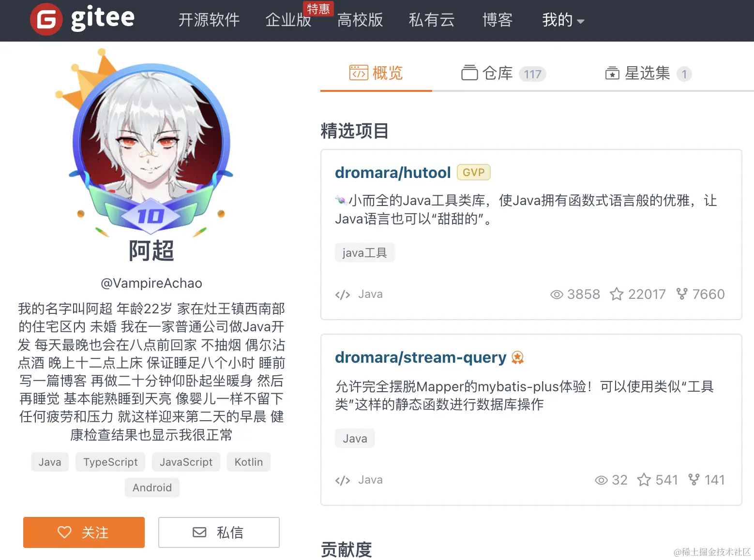Click the recommended badge beside stream-query
The image size is (754, 560).
tap(517, 357)
